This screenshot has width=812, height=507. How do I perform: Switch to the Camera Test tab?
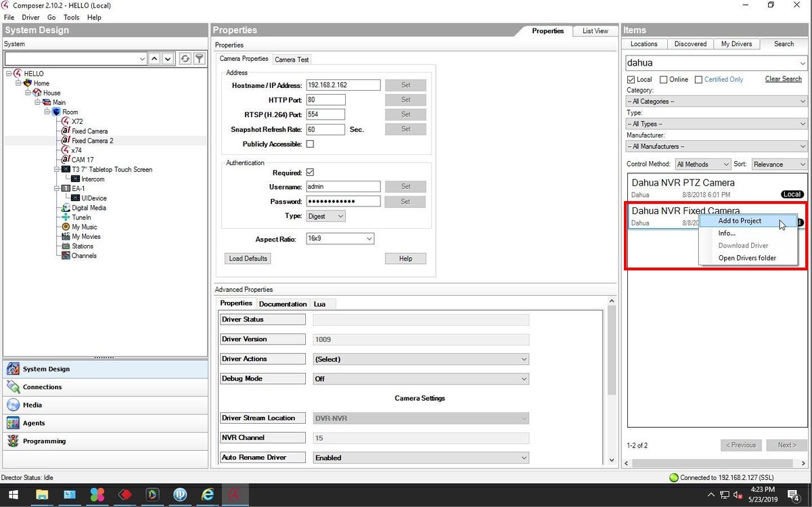292,60
